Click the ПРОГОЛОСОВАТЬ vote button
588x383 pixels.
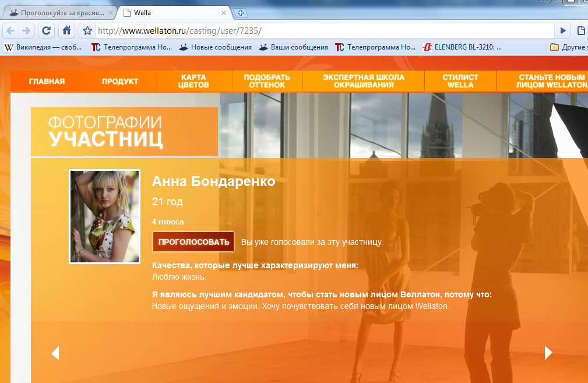click(x=193, y=242)
